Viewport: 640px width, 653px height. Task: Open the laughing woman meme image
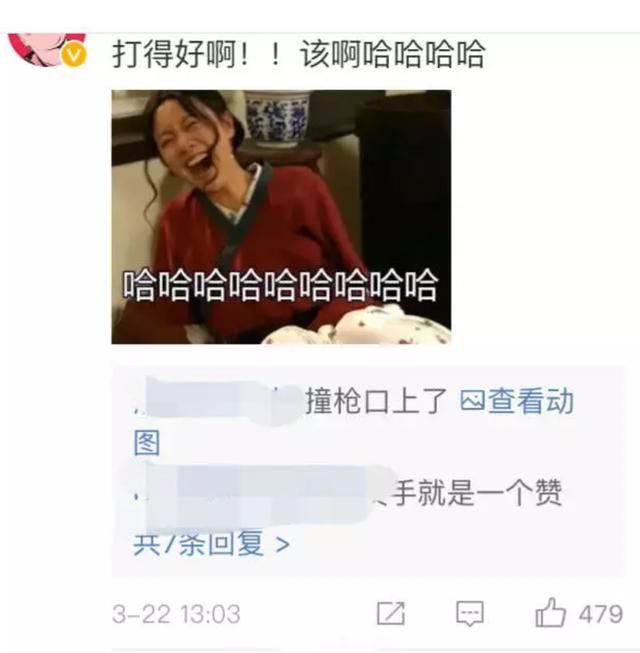(x=281, y=217)
